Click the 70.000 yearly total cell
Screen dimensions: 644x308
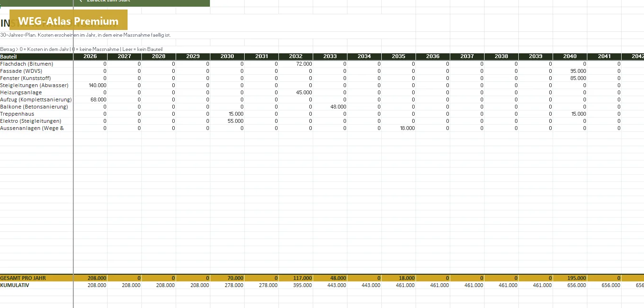pyautogui.click(x=228, y=278)
